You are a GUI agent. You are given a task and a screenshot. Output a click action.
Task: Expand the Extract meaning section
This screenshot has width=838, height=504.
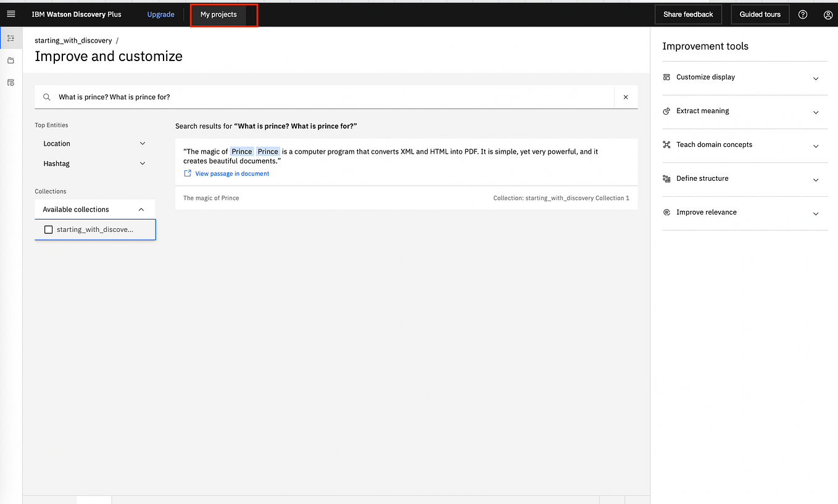pos(745,112)
